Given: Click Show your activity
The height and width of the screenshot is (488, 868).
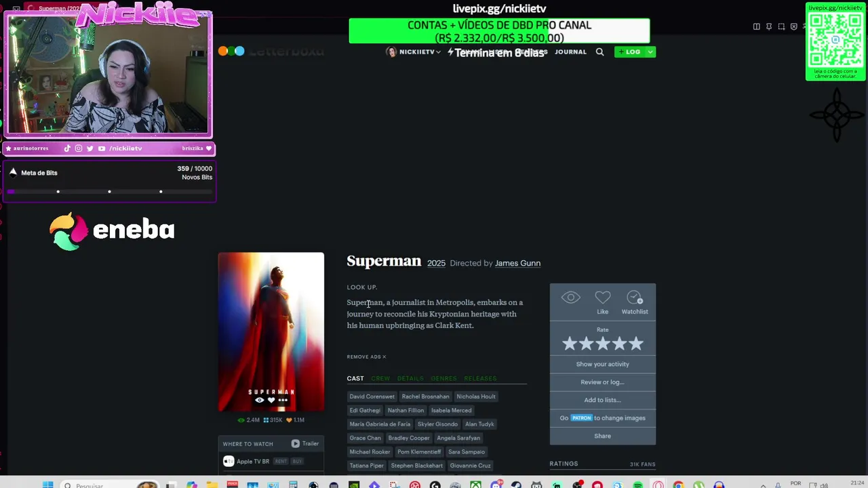Looking at the screenshot, I should coord(602,364).
